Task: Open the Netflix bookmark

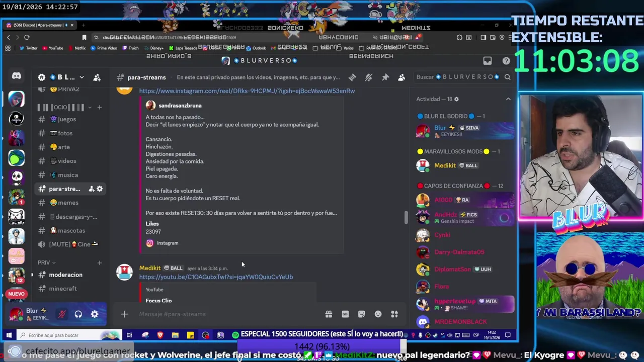Action: tap(76, 48)
